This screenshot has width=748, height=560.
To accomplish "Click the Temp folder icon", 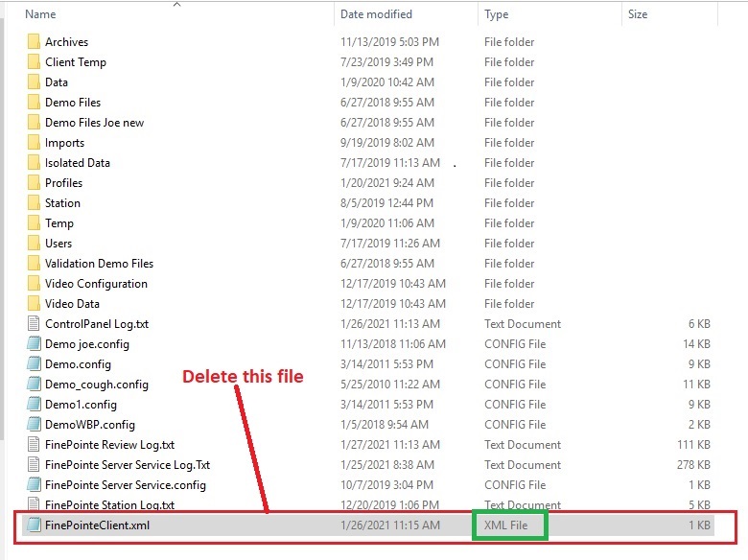I will (x=34, y=223).
